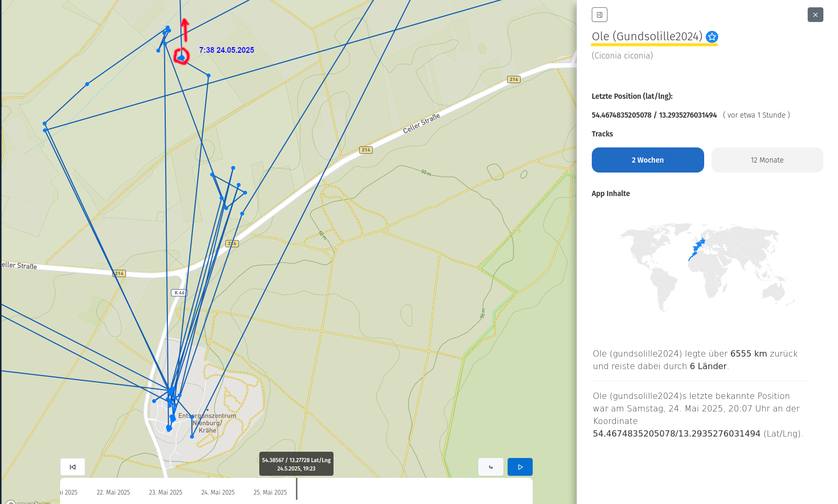Switch to the 12 Monate tracks tab
Screen dimensions: 838x504
(767, 160)
